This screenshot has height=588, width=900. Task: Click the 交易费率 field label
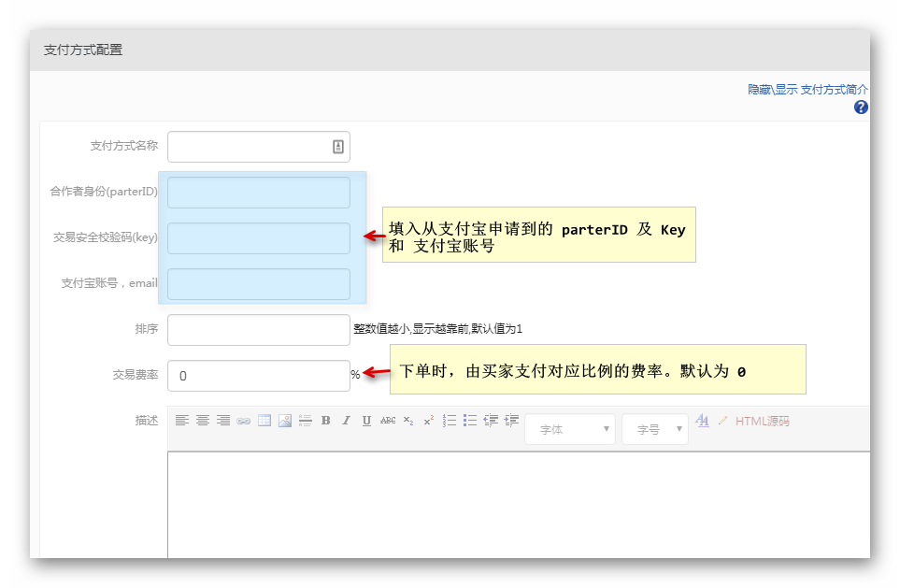[x=135, y=374]
